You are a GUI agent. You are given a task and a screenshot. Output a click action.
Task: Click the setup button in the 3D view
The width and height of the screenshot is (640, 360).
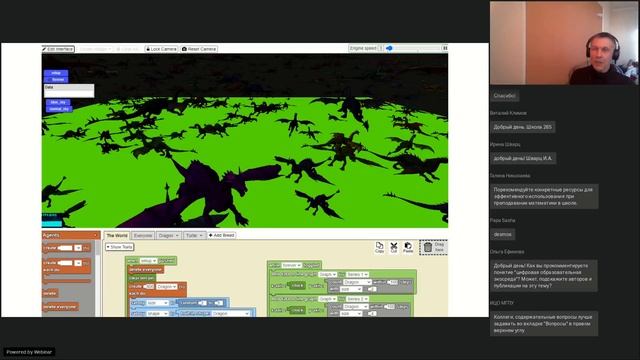(56, 73)
